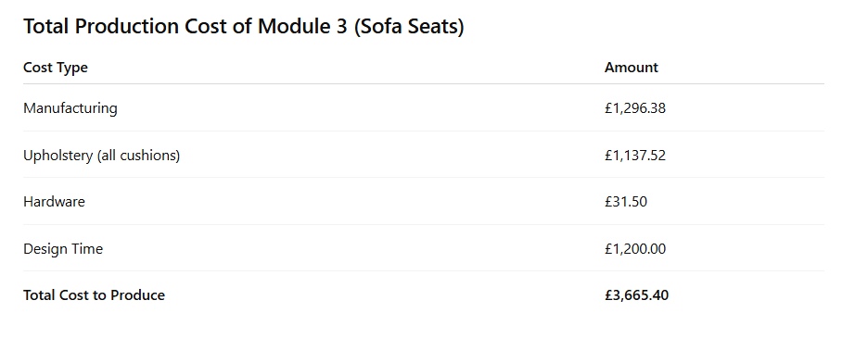This screenshot has width=868, height=338.
Task: Click the word Produce in total row
Action: tap(137, 295)
